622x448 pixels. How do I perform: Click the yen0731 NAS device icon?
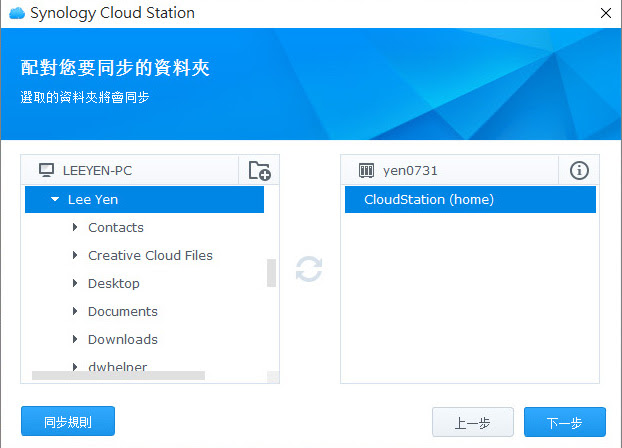[366, 171]
